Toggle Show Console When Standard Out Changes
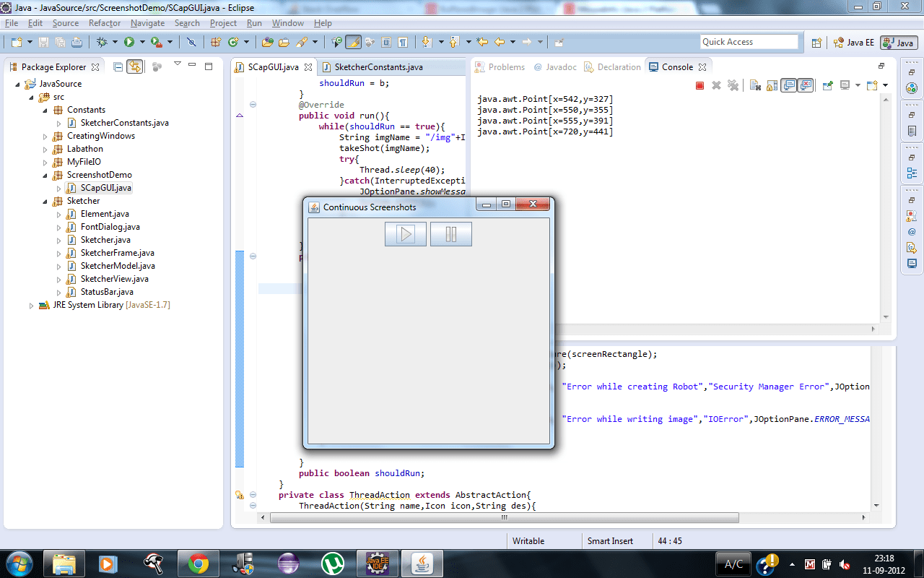The width and height of the screenshot is (924, 578). (x=789, y=85)
